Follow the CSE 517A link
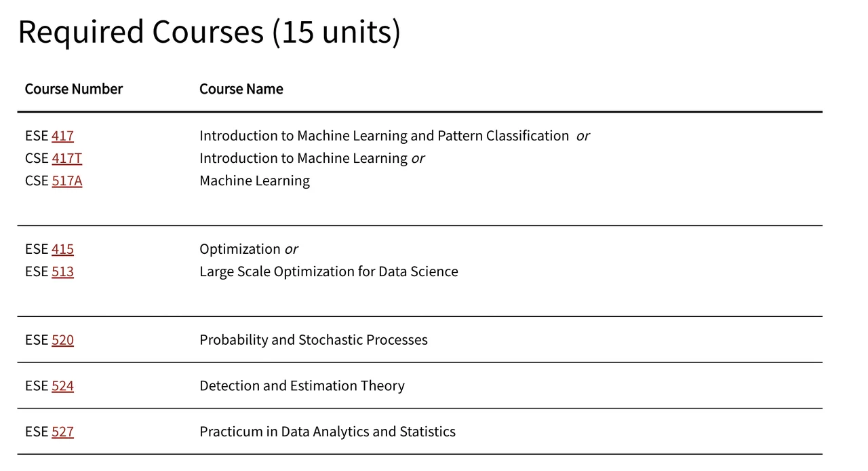This screenshot has width=868, height=471. pos(66,181)
